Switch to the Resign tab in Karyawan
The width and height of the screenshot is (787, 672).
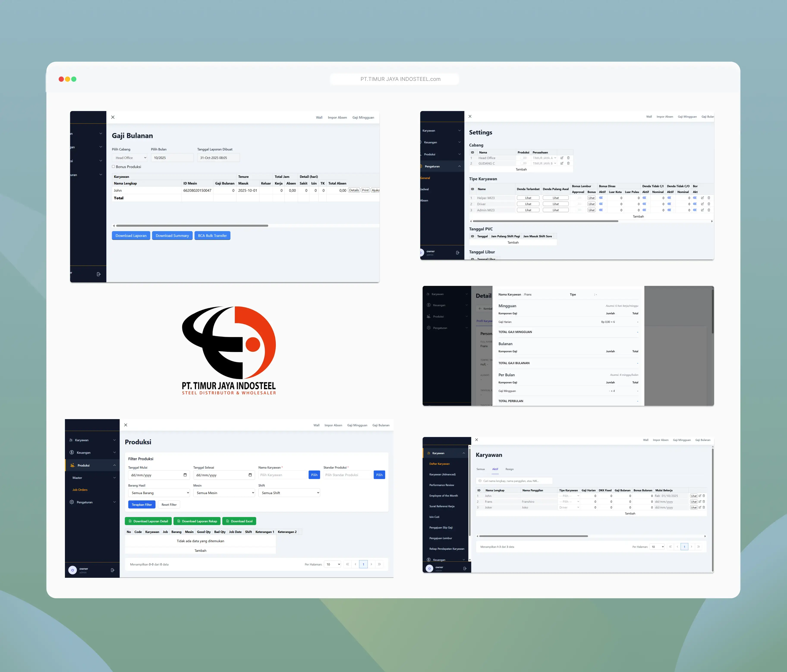[509, 469]
